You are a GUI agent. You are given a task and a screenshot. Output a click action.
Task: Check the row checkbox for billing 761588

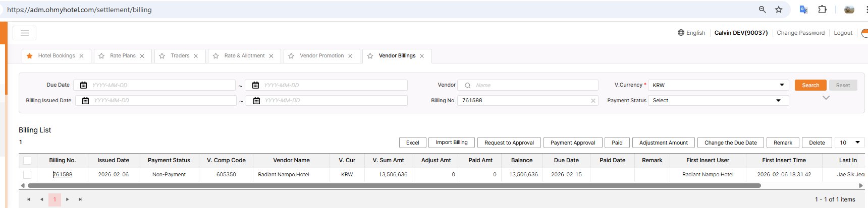(27, 175)
